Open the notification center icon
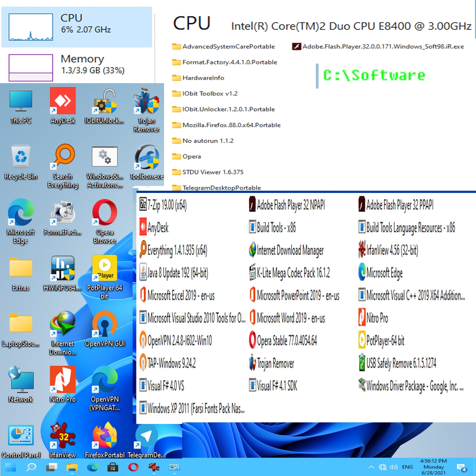This screenshot has width=476, height=476. coord(462,467)
